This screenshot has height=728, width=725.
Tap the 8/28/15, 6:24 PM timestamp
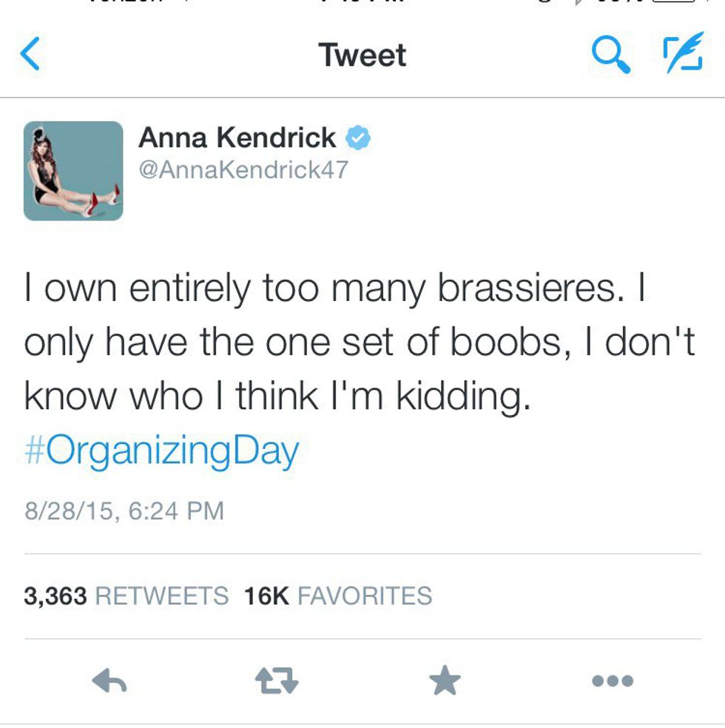pyautogui.click(x=124, y=510)
